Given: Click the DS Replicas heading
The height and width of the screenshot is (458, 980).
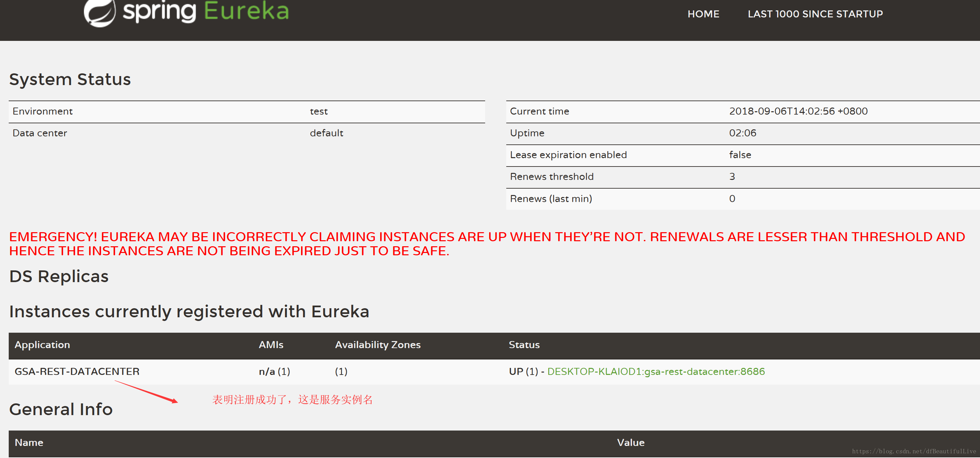Looking at the screenshot, I should pos(59,276).
